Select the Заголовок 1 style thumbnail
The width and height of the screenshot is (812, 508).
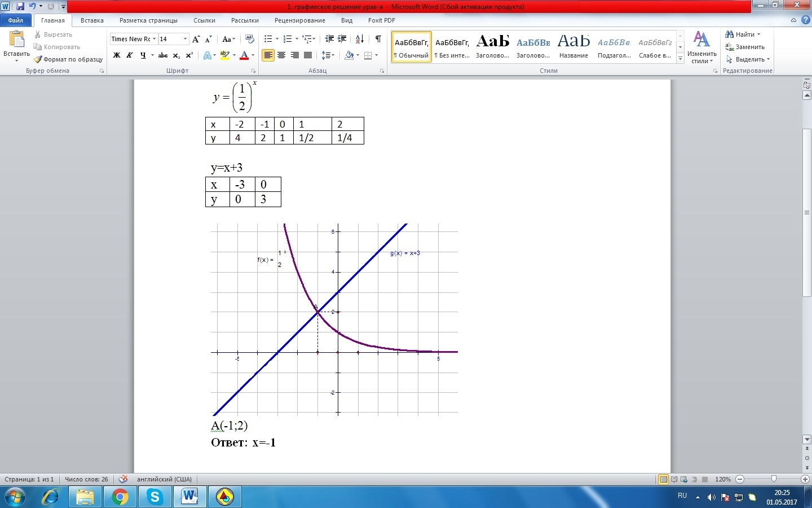492,46
